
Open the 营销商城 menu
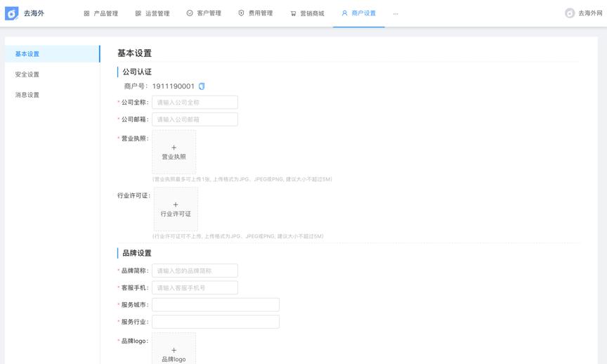tap(308, 13)
